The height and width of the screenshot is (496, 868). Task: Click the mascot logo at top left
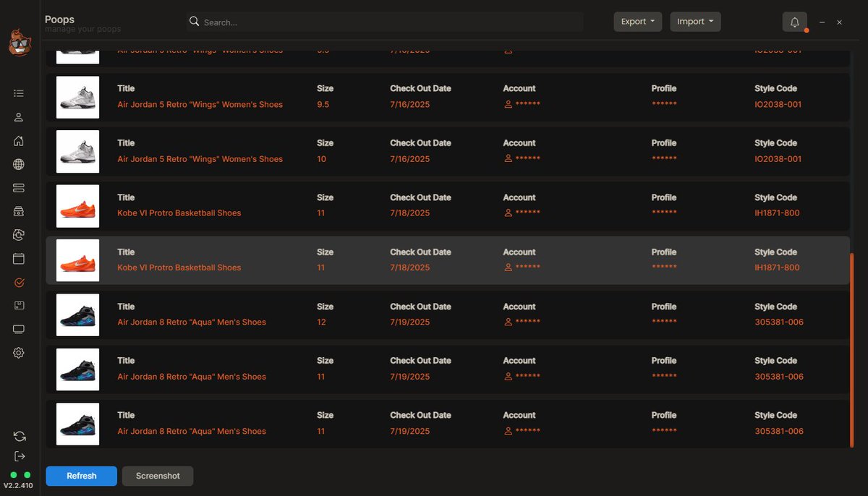pos(20,42)
